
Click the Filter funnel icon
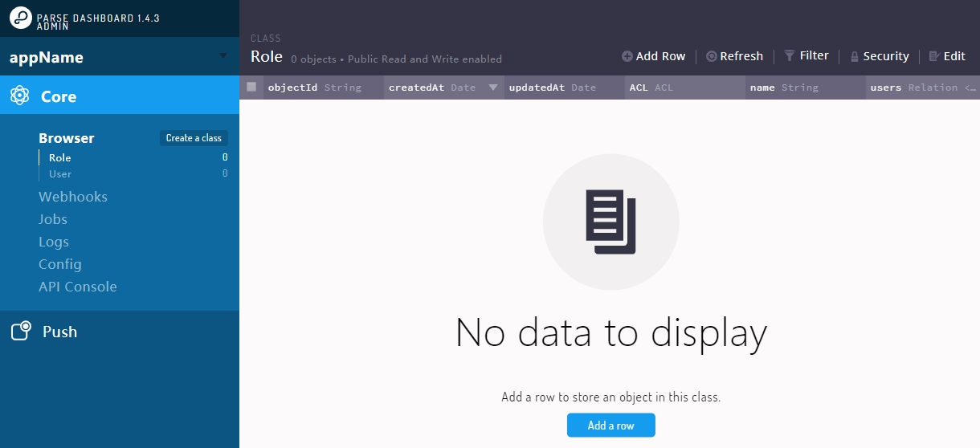(790, 55)
